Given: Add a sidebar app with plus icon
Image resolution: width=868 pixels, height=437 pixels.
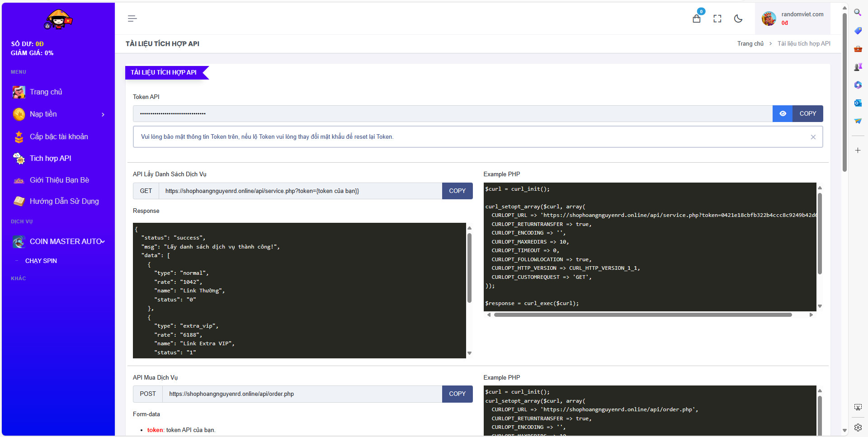Looking at the screenshot, I should point(858,150).
